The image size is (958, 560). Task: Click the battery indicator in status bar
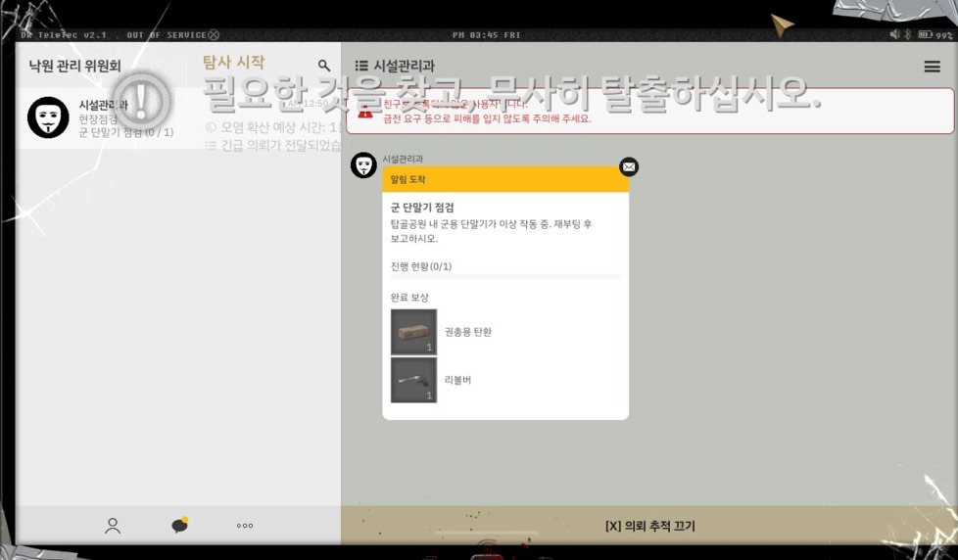925,35
